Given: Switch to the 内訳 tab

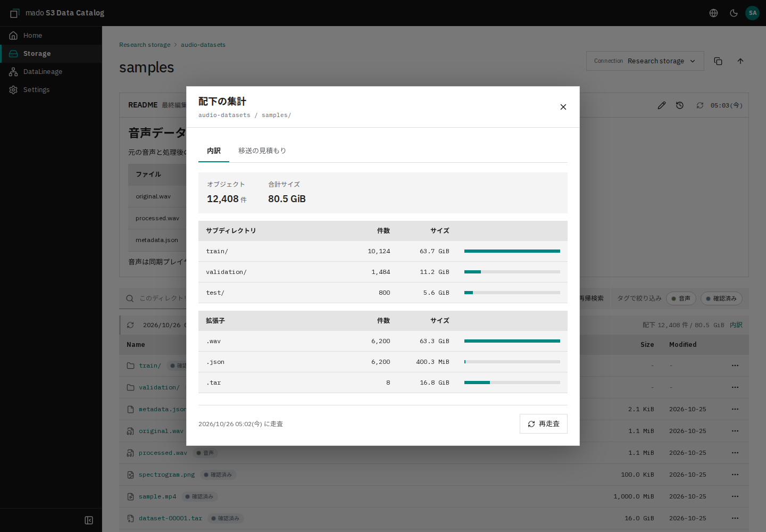Looking at the screenshot, I should (214, 151).
